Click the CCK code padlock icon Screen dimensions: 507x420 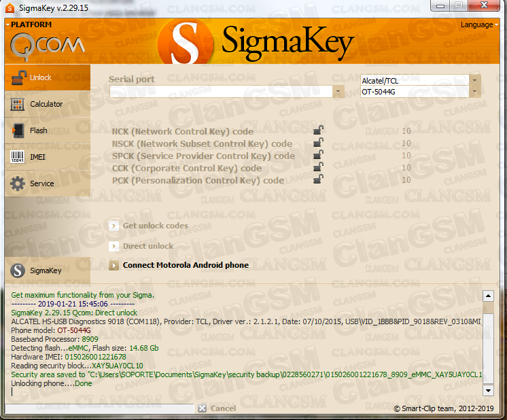318,167
